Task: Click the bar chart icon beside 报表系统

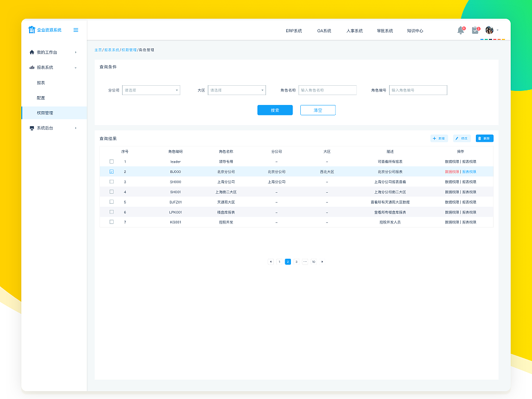Action: pos(32,67)
